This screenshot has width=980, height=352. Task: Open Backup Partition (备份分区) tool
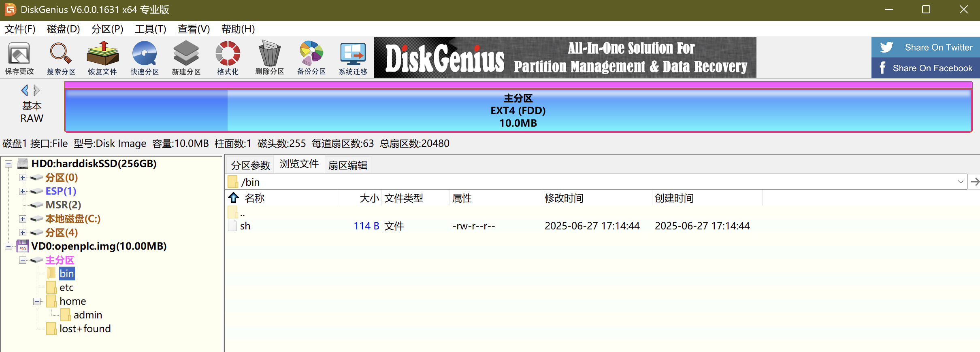(x=311, y=58)
